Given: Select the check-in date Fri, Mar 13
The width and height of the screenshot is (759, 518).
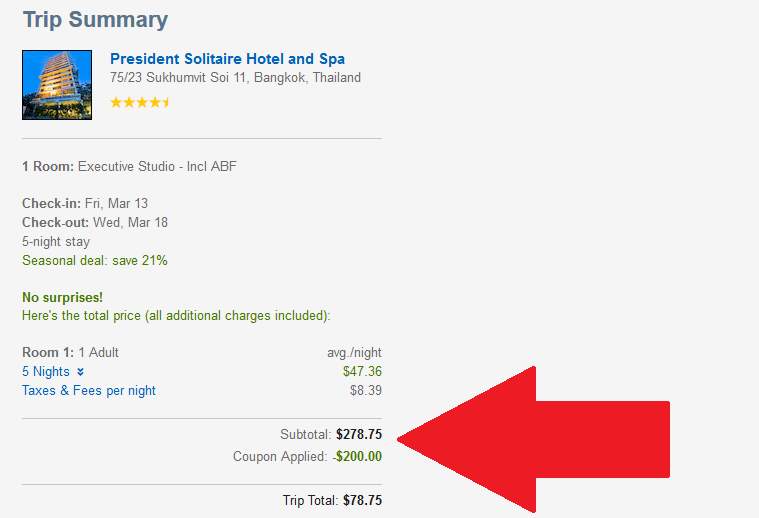Looking at the screenshot, I should point(116,203).
